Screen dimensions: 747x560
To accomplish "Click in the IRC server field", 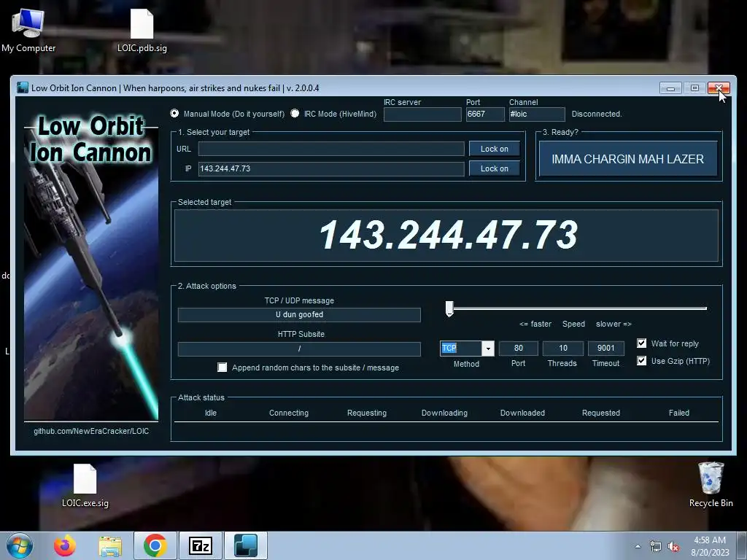I will point(422,114).
